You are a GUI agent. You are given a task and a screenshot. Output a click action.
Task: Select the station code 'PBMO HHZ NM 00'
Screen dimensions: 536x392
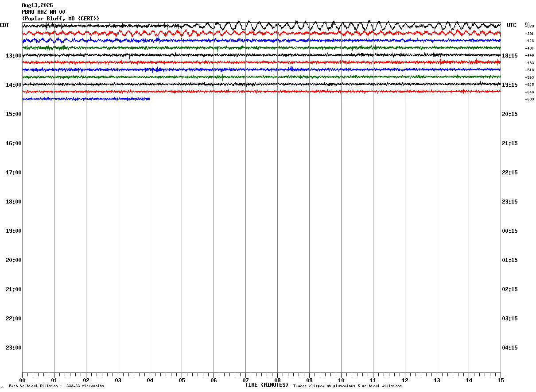[43, 12]
